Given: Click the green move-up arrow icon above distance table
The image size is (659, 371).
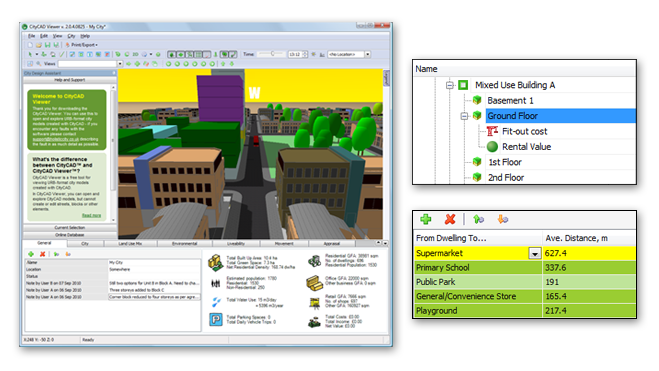Looking at the screenshot, I should tap(478, 219).
